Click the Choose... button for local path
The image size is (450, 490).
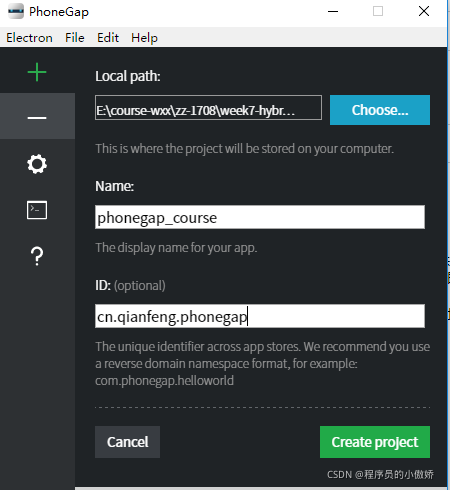380,110
